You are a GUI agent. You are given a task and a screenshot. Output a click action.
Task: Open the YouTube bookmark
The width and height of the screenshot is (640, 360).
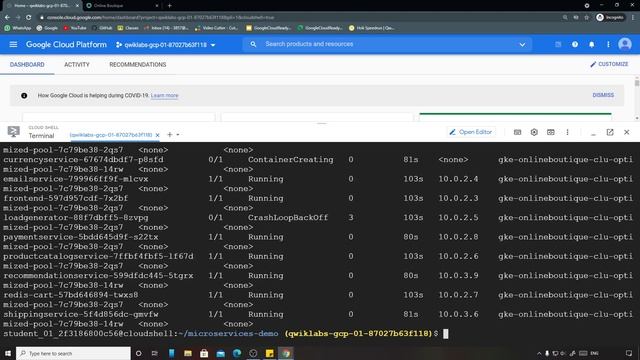coord(75,28)
